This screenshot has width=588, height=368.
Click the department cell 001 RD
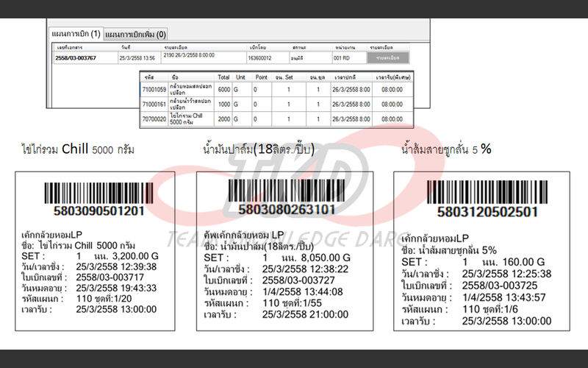(x=341, y=58)
